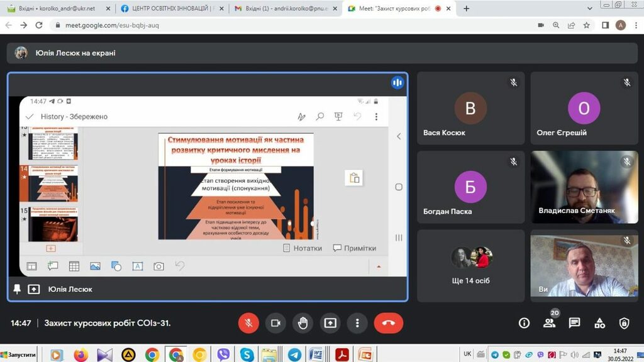The height and width of the screenshot is (362, 644).
Task: Open host controls lock icon
Action: (624, 323)
